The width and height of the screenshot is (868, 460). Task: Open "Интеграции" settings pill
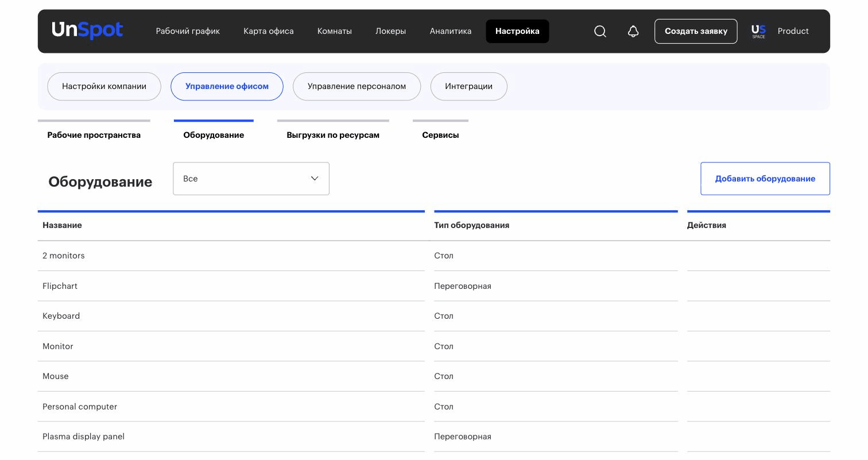468,86
